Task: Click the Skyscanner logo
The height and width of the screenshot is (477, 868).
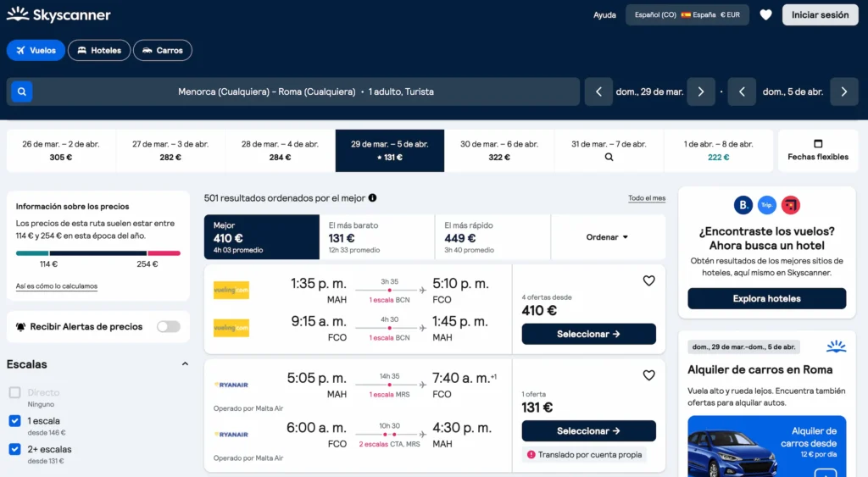Action: 58,14
